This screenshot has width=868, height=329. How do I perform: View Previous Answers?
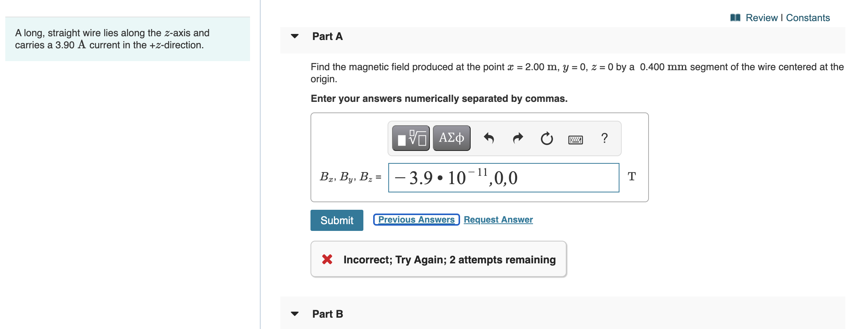click(416, 220)
